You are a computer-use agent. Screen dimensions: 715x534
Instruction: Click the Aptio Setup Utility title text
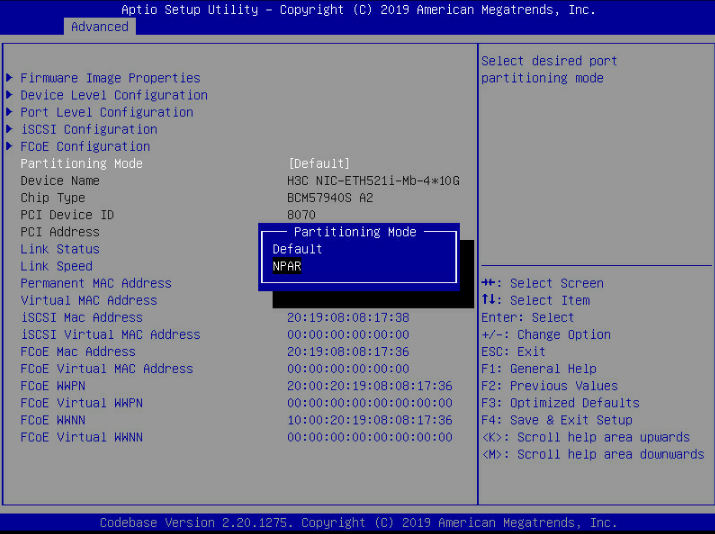click(x=358, y=10)
